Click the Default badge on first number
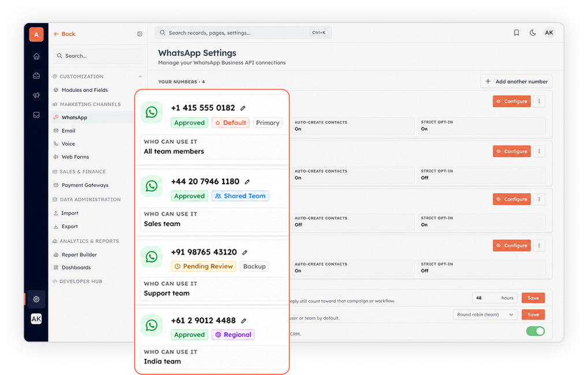588x375 pixels. 230,123
